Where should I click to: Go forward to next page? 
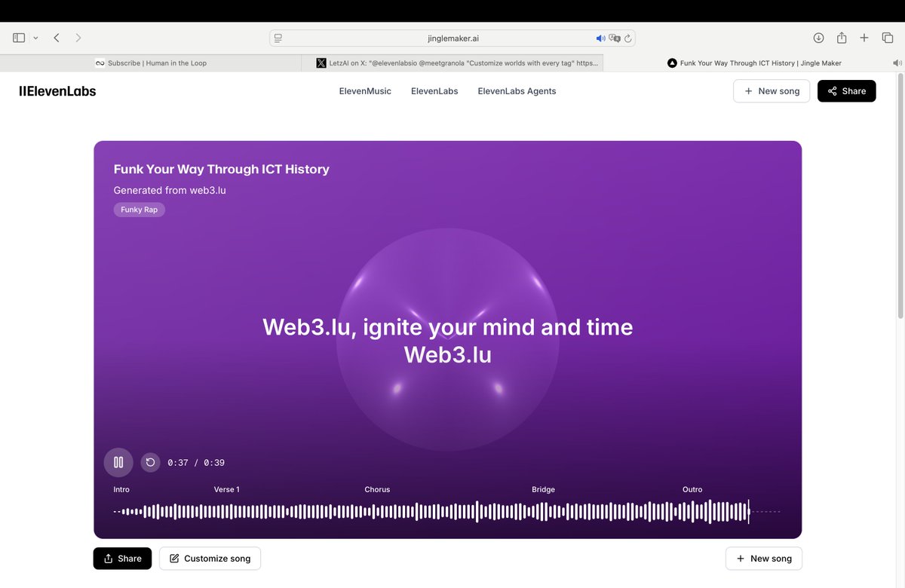tap(78, 38)
